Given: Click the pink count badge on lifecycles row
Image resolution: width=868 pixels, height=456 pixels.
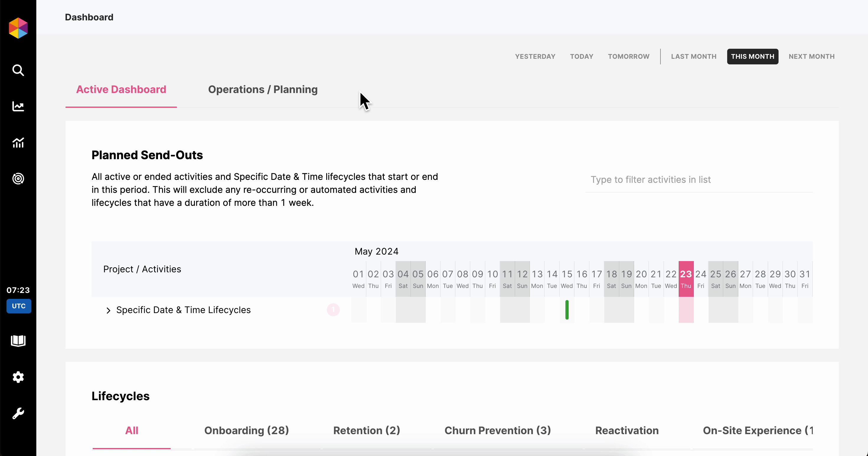Looking at the screenshot, I should point(333,310).
